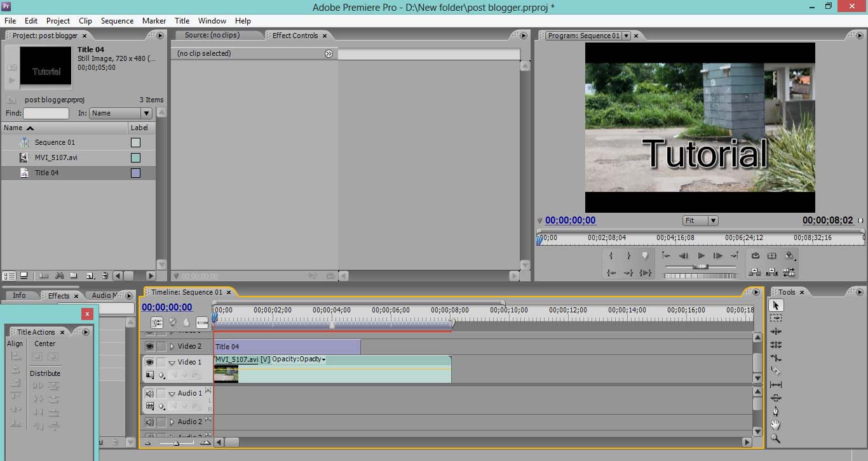Screen dimensions: 868x461
Task: Select the Slide tool
Action: point(775,398)
